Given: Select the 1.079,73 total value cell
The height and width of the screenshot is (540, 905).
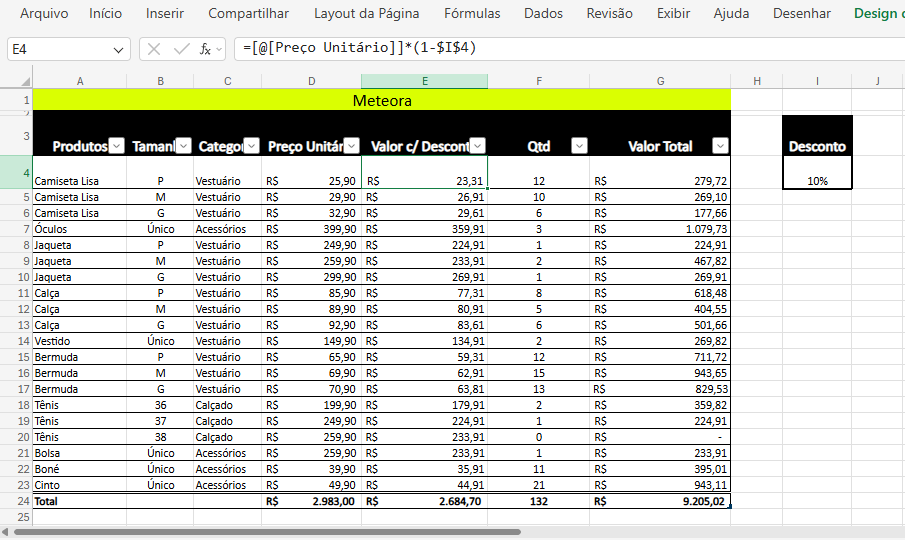Looking at the screenshot, I should click(x=660, y=229).
